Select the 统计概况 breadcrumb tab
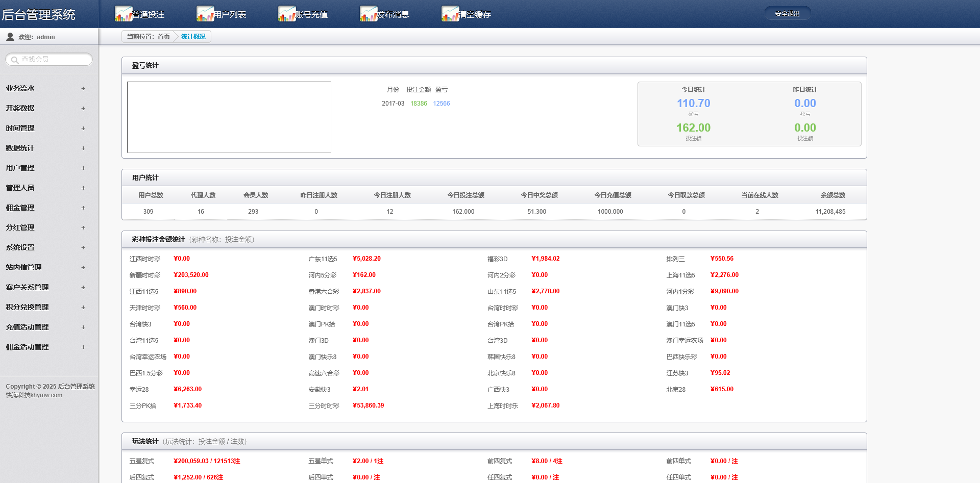Image resolution: width=980 pixels, height=483 pixels. [x=193, y=37]
